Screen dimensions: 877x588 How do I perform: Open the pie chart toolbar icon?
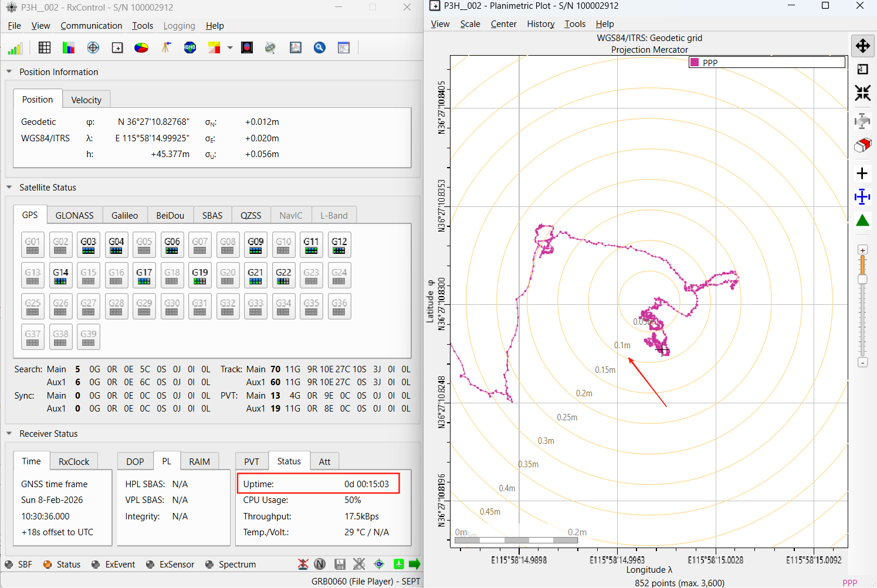(141, 48)
